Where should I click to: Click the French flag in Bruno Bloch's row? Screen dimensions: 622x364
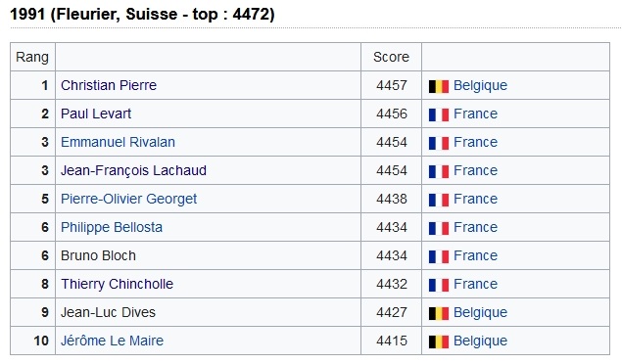pos(438,256)
